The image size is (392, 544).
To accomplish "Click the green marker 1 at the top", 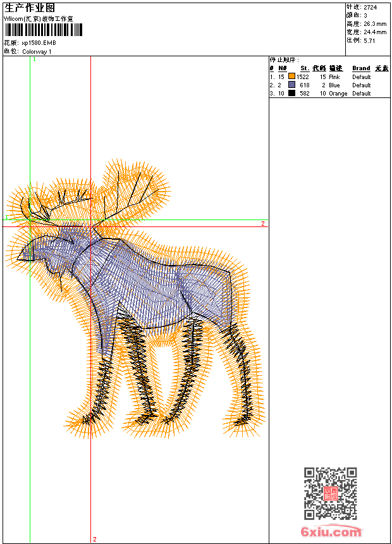I will [x=34, y=59].
